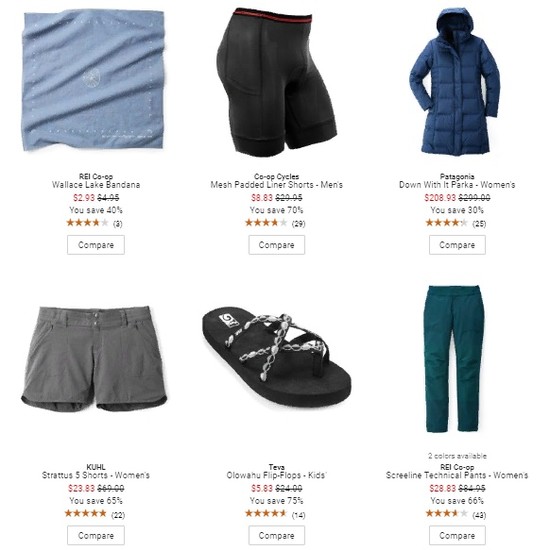View the blue Patagonia parka image
The height and width of the screenshot is (550, 550).
pos(455,81)
